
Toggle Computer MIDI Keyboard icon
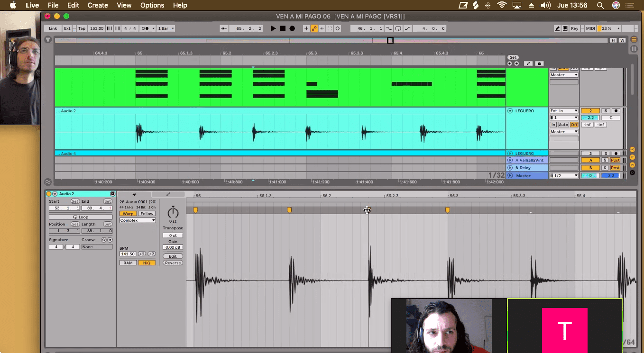pos(565,28)
